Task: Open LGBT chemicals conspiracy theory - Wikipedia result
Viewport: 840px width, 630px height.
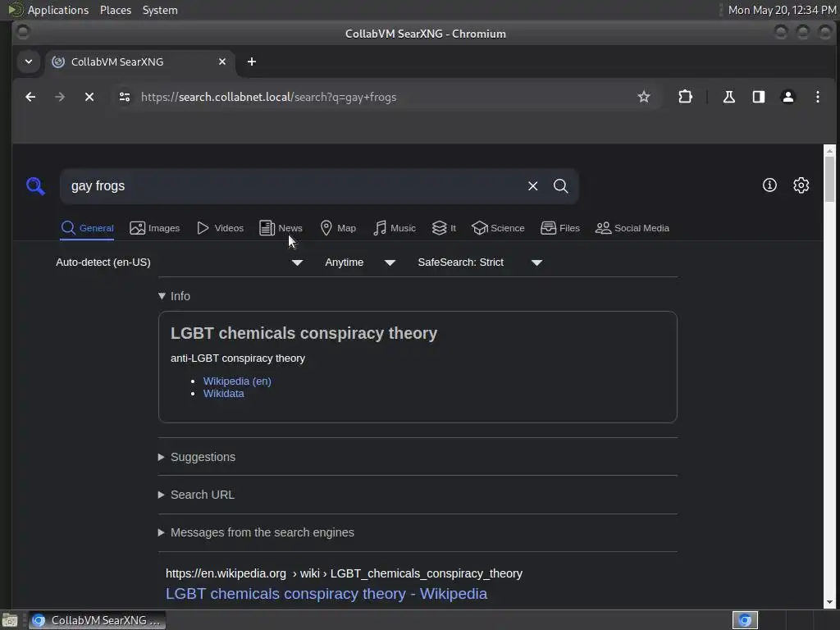Action: point(326,594)
